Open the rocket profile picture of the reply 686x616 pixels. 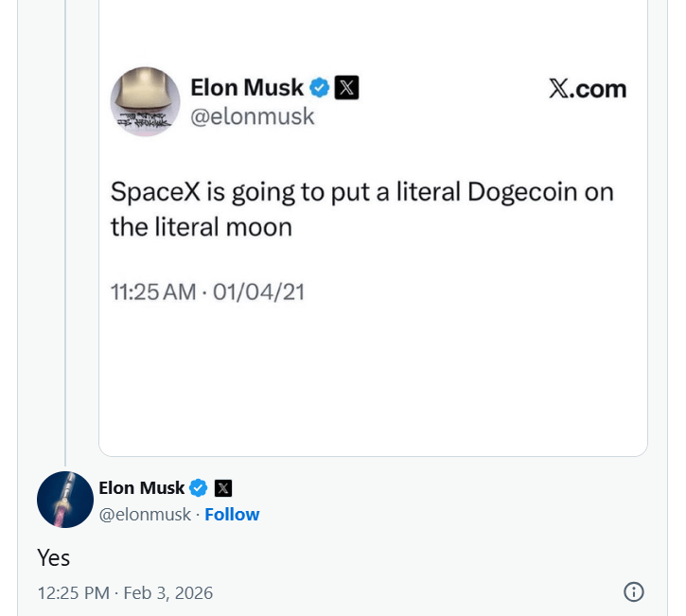click(65, 499)
